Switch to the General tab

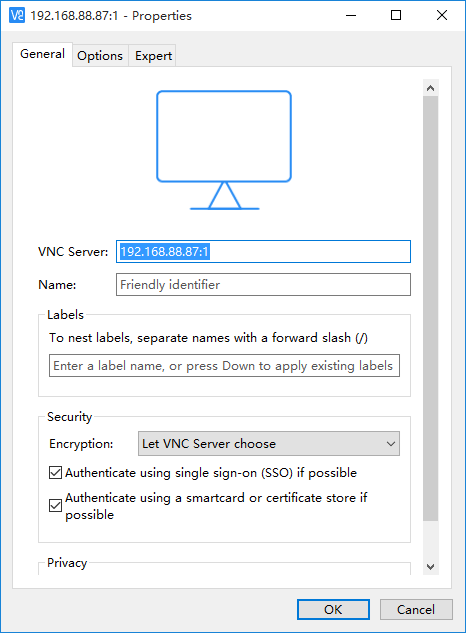(42, 54)
